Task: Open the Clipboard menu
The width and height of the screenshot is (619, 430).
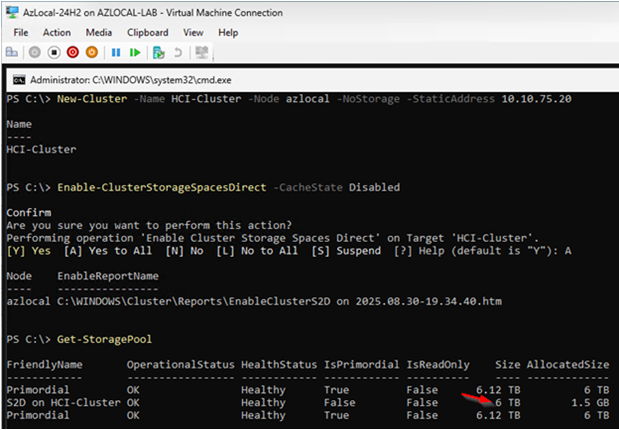Action: pyautogui.click(x=145, y=32)
